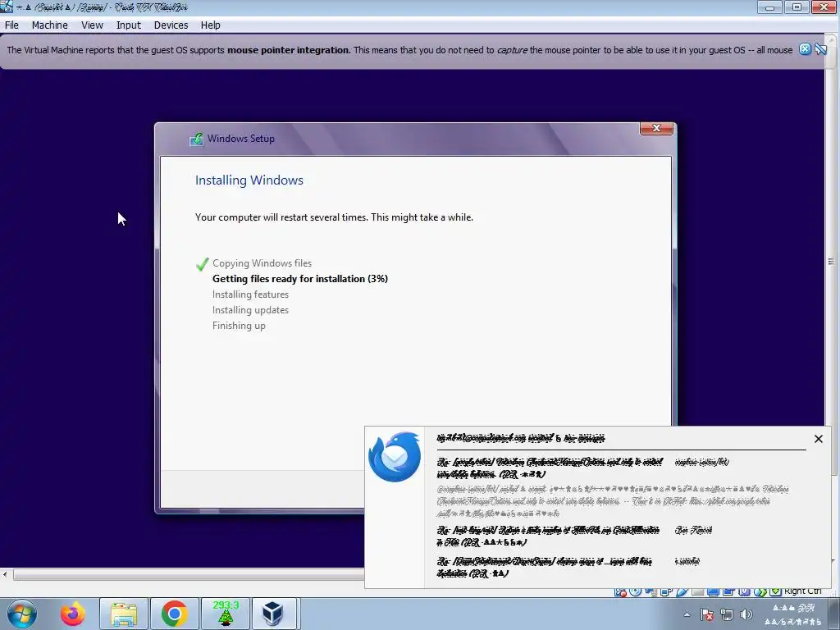This screenshot has width=840, height=630.
Task: Launch Google Chrome from the taskbar
Action: click(174, 614)
